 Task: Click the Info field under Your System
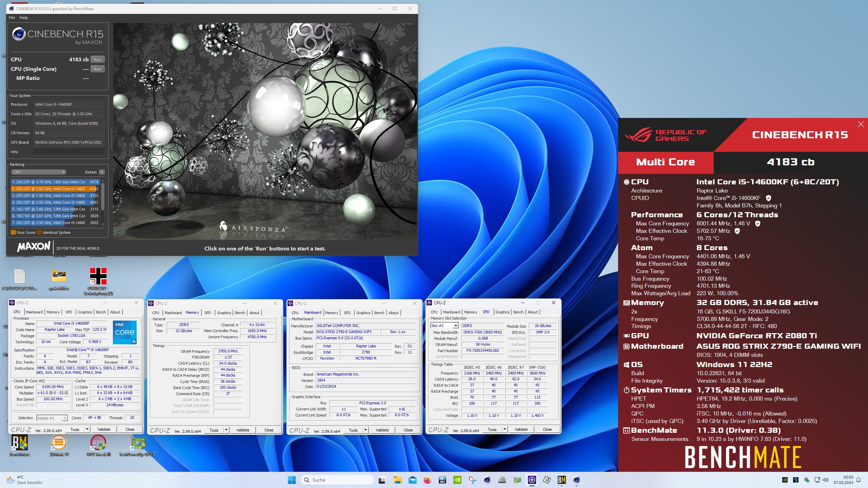(x=69, y=152)
